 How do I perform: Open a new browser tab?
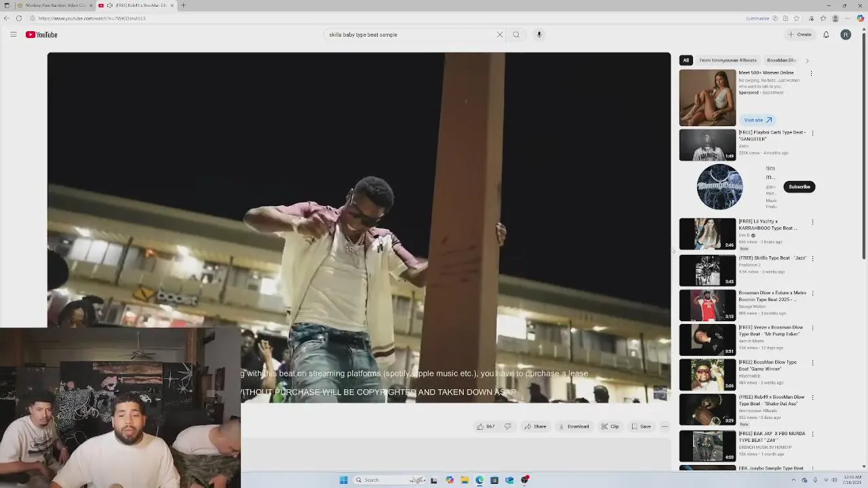click(x=183, y=5)
